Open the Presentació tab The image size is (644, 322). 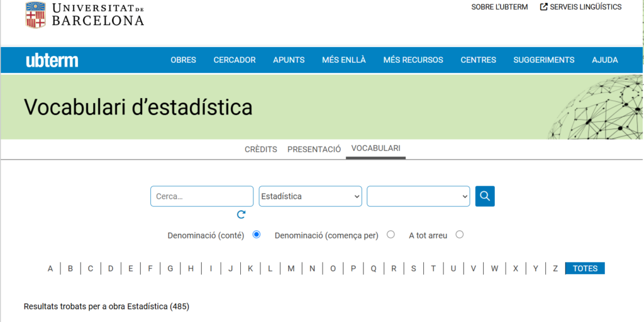[x=314, y=150]
